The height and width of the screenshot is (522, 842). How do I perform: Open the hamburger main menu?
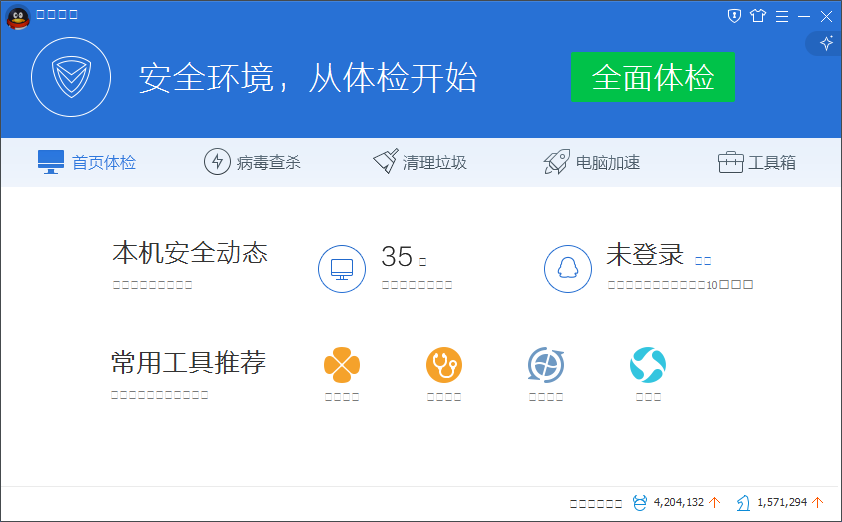click(781, 16)
